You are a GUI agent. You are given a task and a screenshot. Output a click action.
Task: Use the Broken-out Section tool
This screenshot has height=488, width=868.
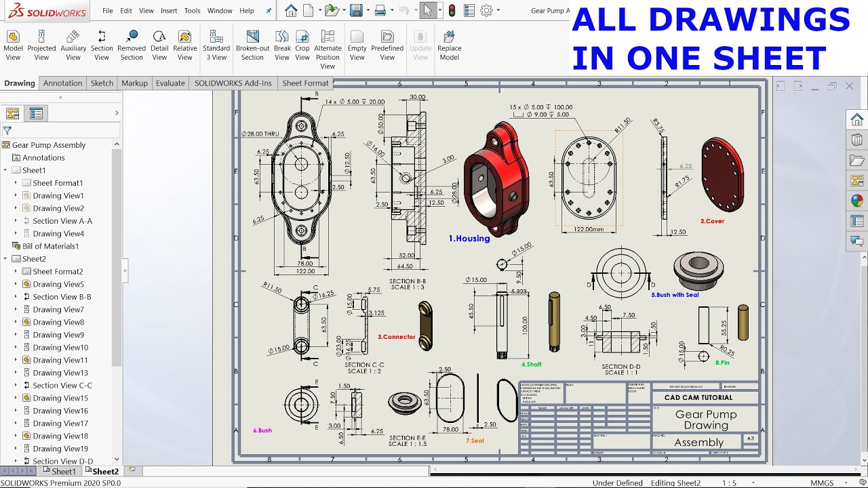(252, 45)
